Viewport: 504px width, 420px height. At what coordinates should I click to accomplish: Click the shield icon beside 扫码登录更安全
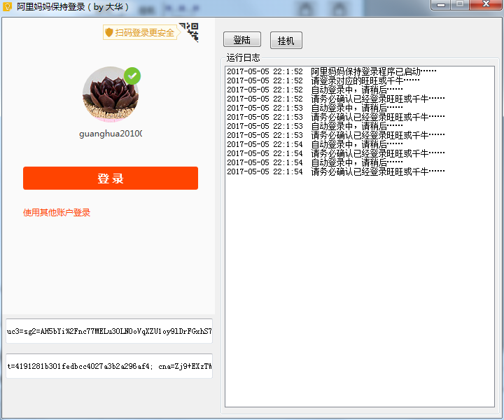109,33
